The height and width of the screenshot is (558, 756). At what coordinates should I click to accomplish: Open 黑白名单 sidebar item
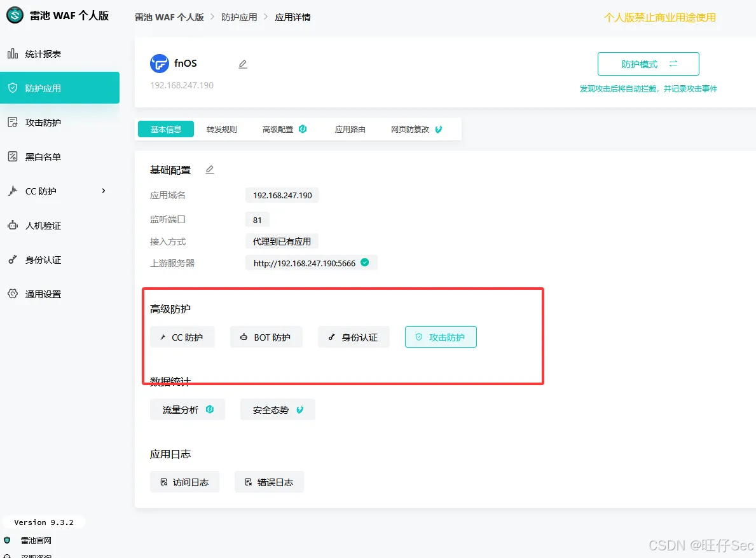[60, 156]
